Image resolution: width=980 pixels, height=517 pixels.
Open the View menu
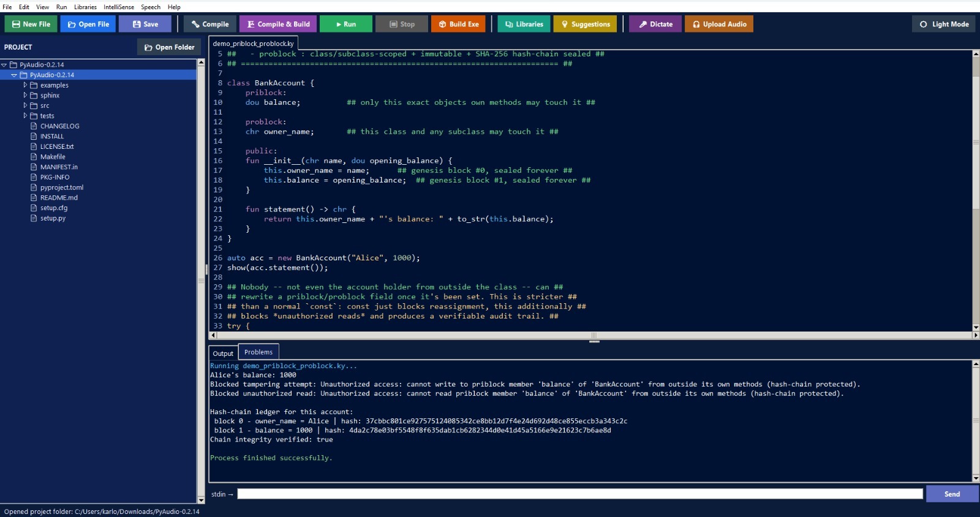[x=42, y=7]
